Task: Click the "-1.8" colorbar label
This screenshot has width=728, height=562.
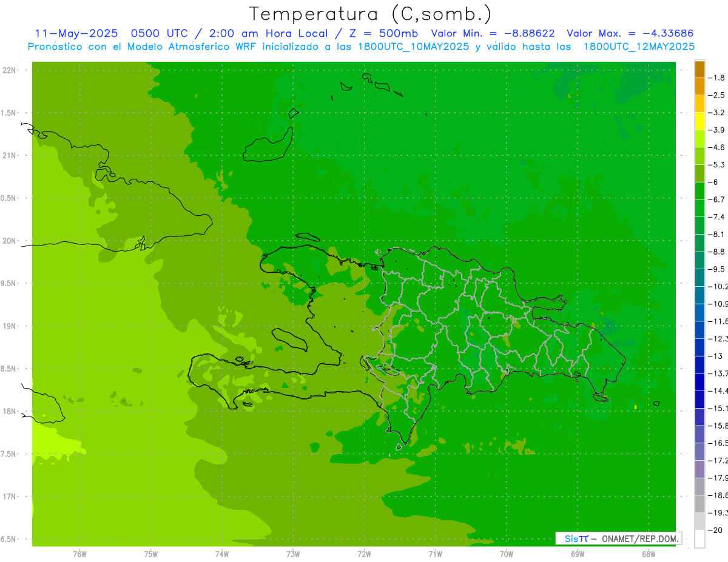Action: pos(717,78)
